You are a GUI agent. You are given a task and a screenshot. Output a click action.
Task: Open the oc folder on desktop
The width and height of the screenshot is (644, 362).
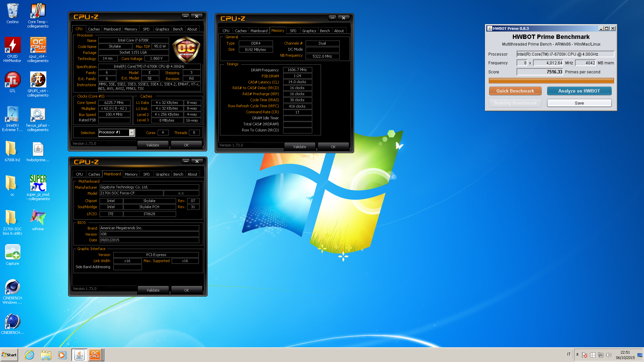point(12,186)
